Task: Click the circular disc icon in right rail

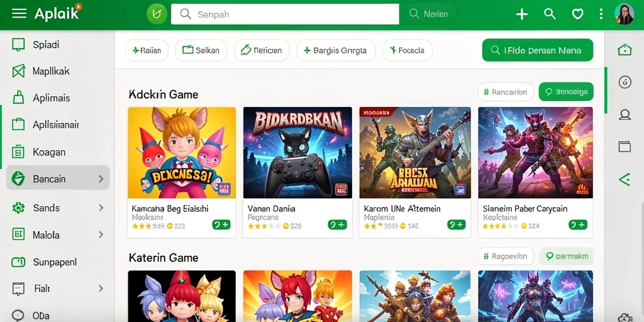Action: pyautogui.click(x=625, y=82)
